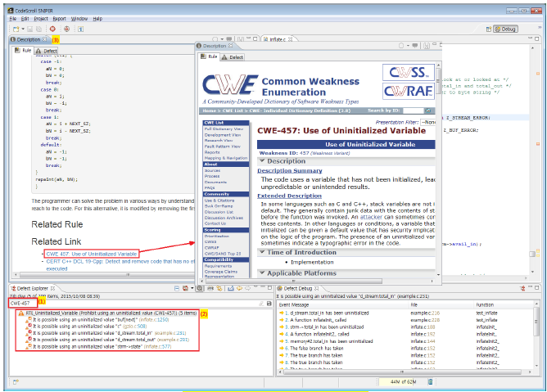Open Use & Citations in Community sidebar
This screenshot has height=392, width=547.
click(x=219, y=201)
